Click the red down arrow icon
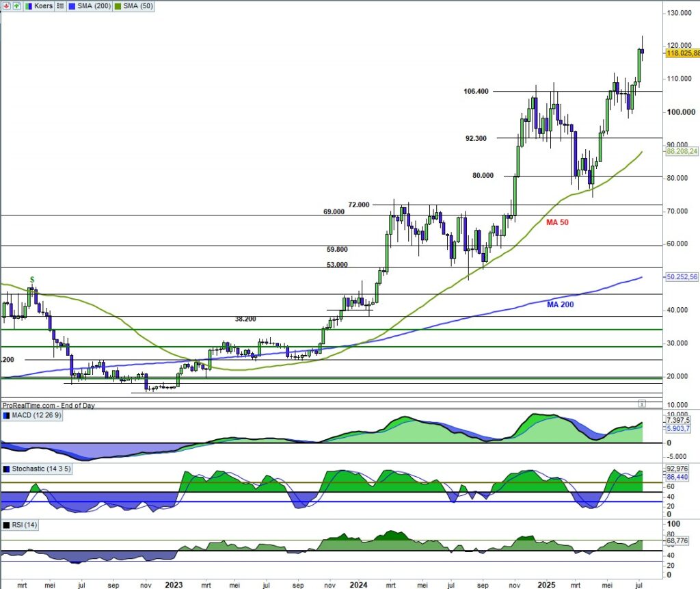Viewport: 700px width, 589px height. tap(6, 5)
